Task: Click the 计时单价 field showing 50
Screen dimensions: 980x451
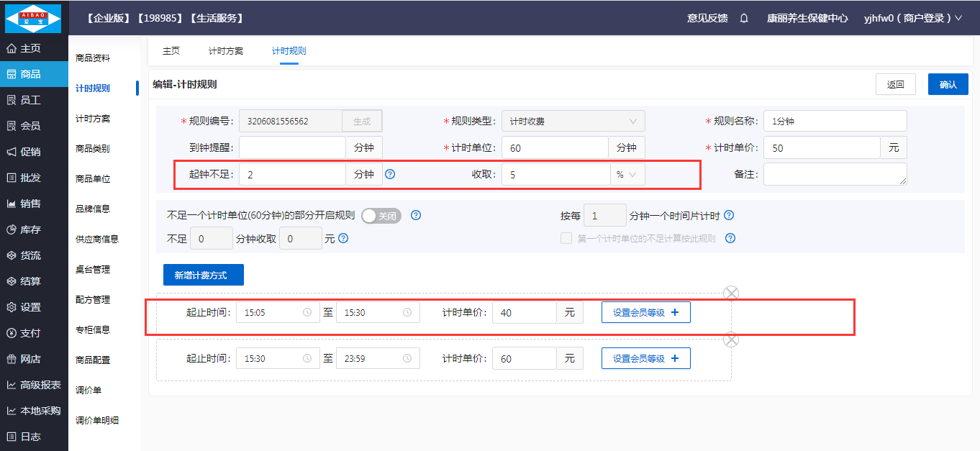Action: [822, 147]
